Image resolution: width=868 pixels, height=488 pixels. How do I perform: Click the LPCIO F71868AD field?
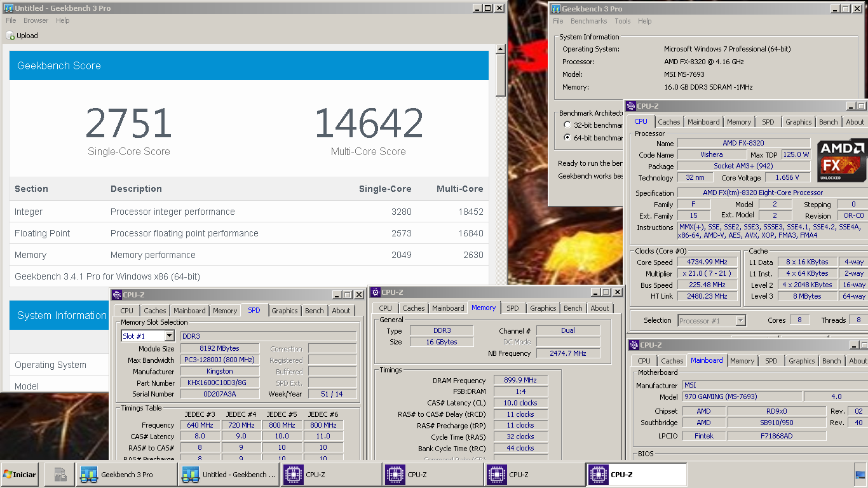[x=777, y=436]
